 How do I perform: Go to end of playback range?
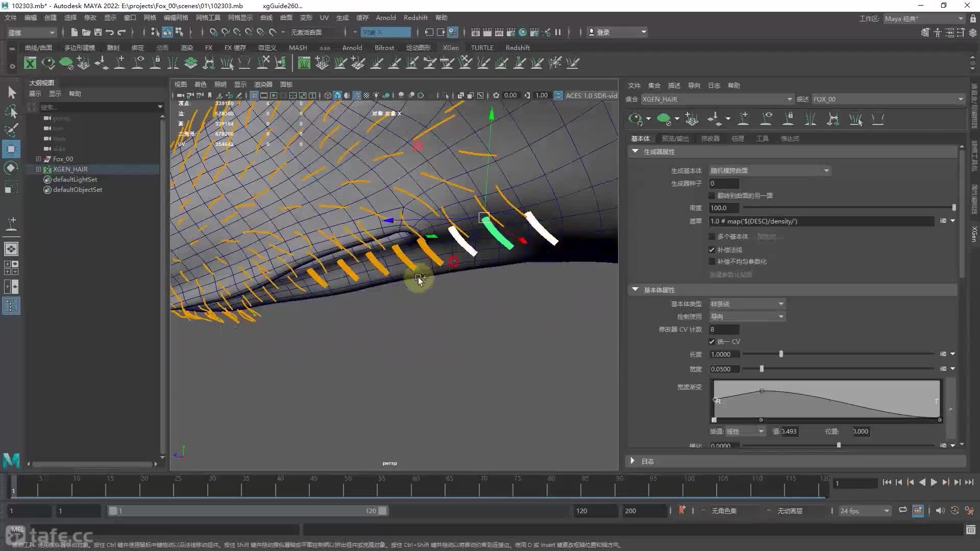tap(969, 482)
